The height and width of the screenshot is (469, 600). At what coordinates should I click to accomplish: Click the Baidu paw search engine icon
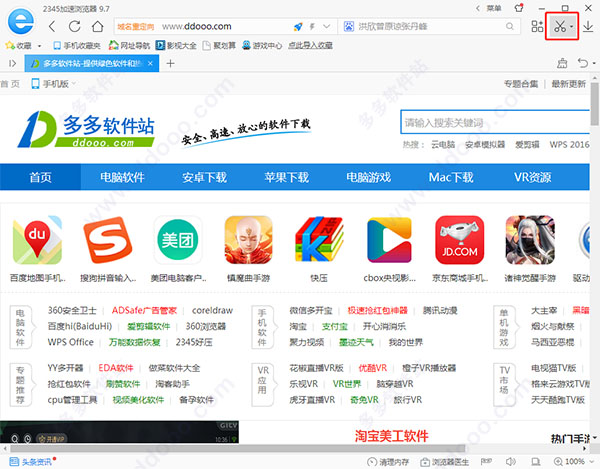coord(349,26)
